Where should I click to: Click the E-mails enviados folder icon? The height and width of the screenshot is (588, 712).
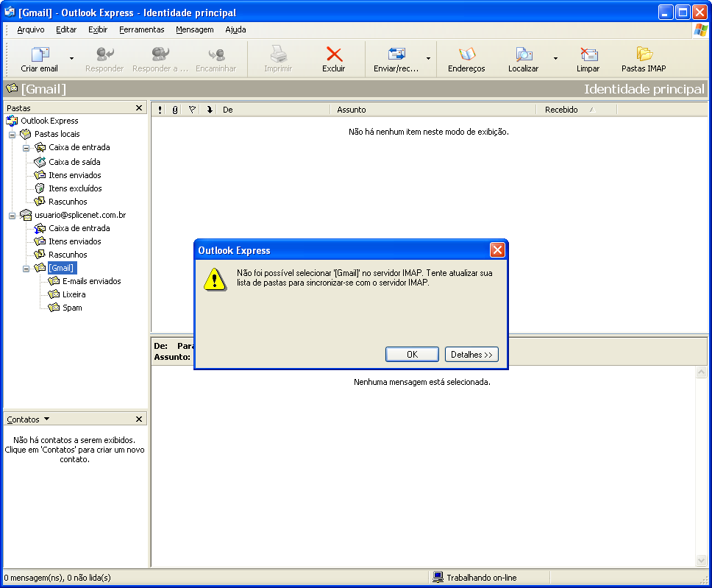tap(54, 281)
